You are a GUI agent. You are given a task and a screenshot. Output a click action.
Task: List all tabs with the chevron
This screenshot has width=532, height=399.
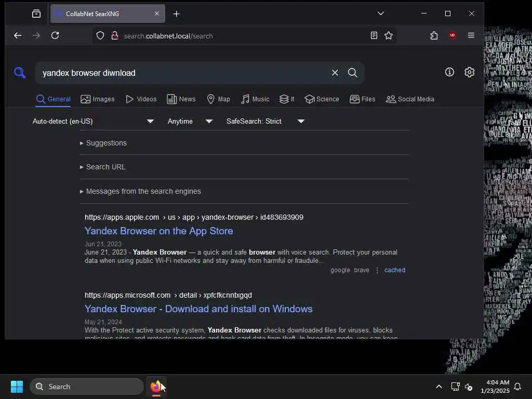[x=381, y=14]
